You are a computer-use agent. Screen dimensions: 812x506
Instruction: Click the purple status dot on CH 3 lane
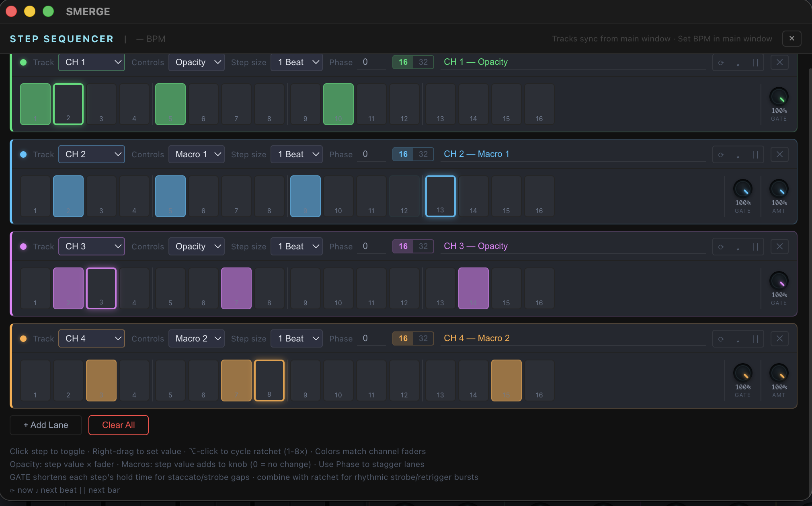[23, 247]
